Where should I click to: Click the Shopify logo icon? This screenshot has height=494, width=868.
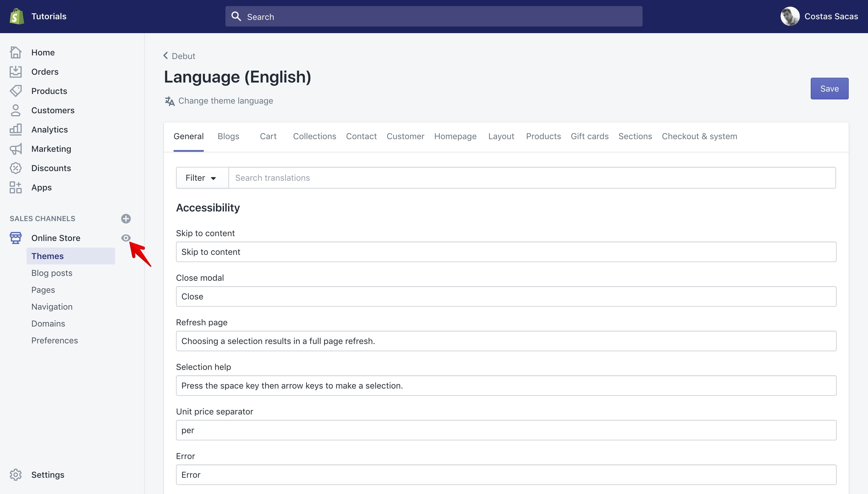click(x=16, y=16)
